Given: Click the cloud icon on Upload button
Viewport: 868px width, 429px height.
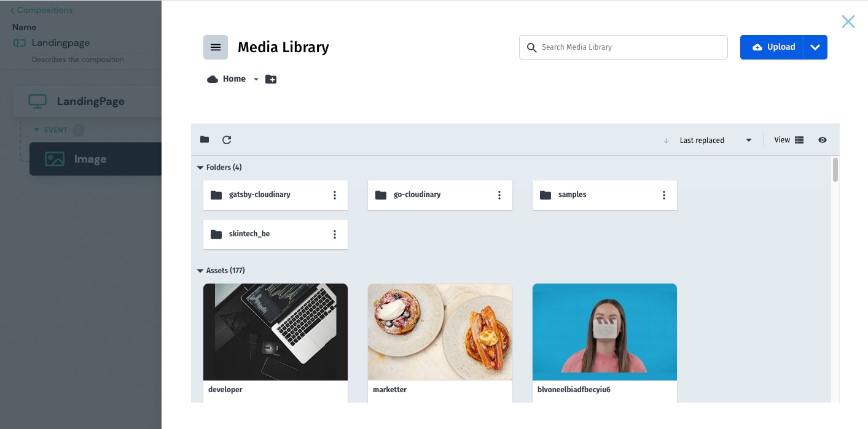Looking at the screenshot, I should (x=757, y=47).
